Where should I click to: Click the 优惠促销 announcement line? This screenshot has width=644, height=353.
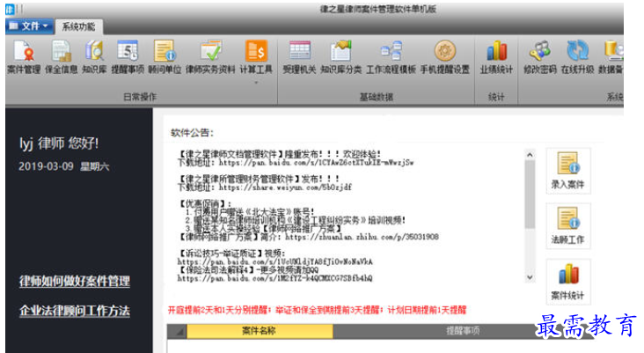[204, 204]
